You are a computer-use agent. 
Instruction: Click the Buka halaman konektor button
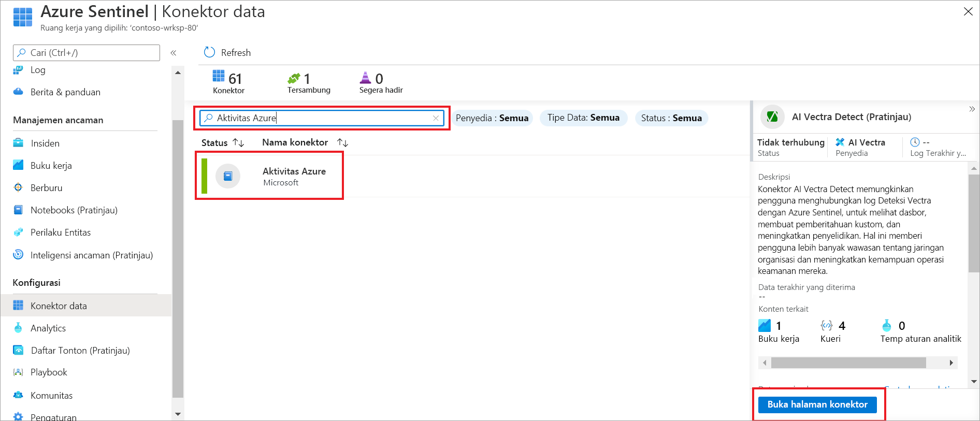click(817, 404)
